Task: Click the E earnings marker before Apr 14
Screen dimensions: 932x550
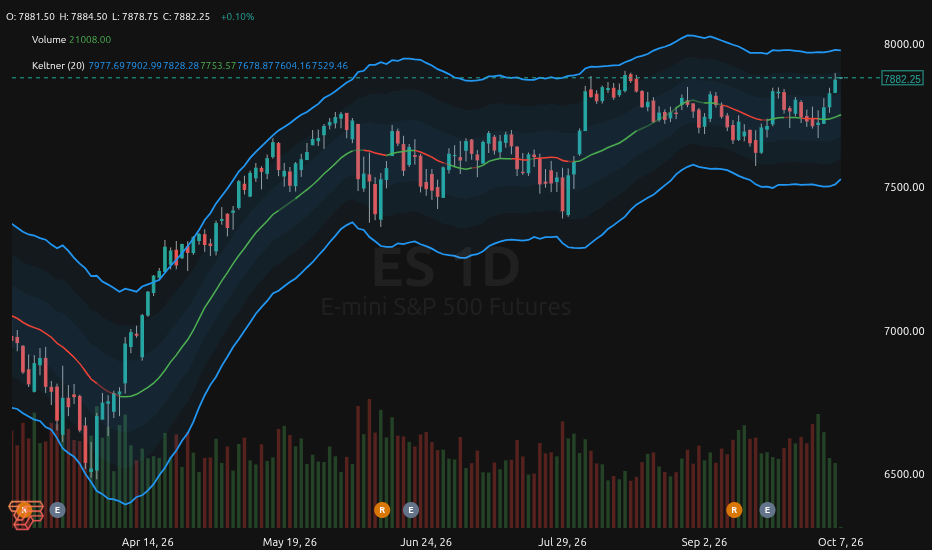Action: (x=57, y=510)
